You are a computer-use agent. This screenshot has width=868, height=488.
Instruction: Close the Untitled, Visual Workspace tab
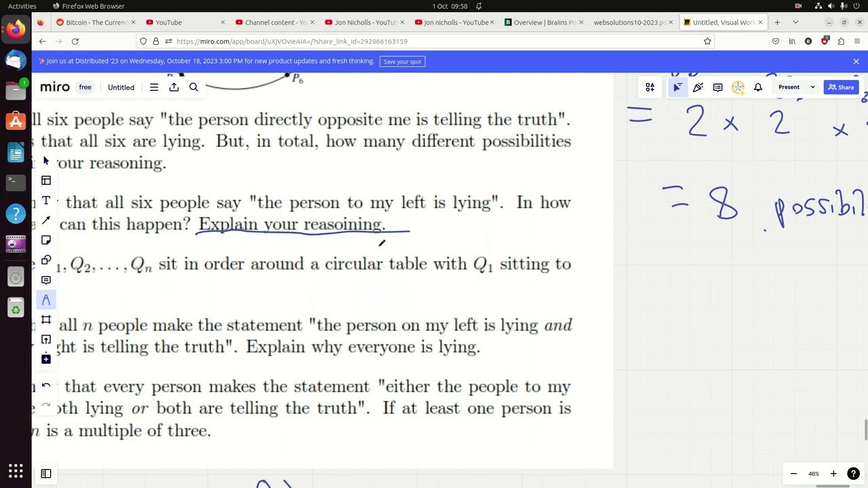pos(760,22)
